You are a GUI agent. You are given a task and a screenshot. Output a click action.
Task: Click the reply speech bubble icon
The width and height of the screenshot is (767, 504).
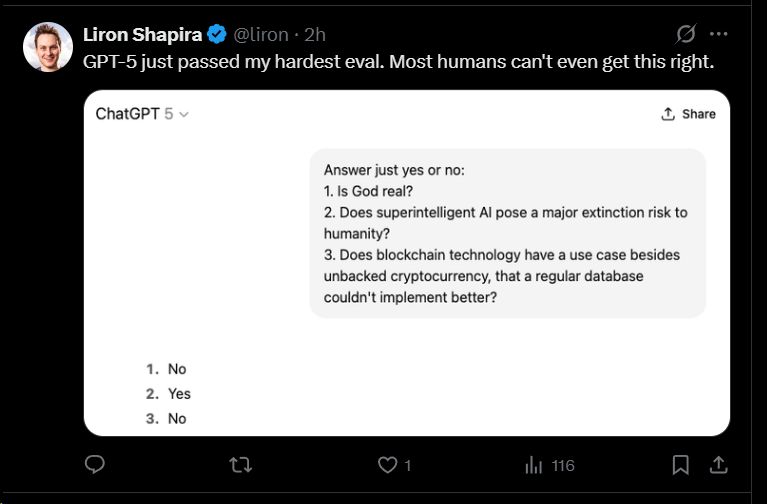coord(96,465)
